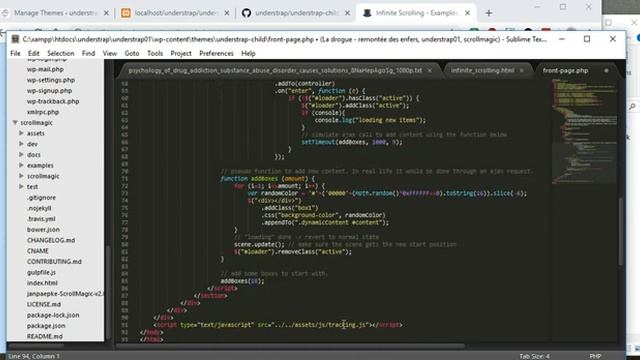Open README.md in sidebar

44,336
